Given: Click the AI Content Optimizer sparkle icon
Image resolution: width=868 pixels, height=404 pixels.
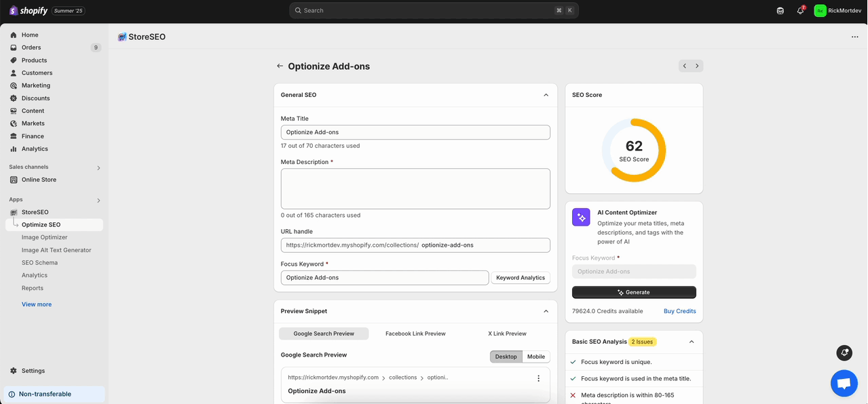Looking at the screenshot, I should point(581,217).
